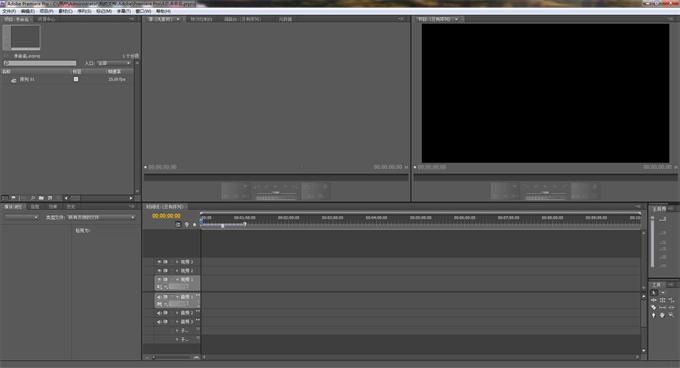This screenshot has width=680, height=368.
Task: Click the timeline set marker icon
Action: pos(186,224)
